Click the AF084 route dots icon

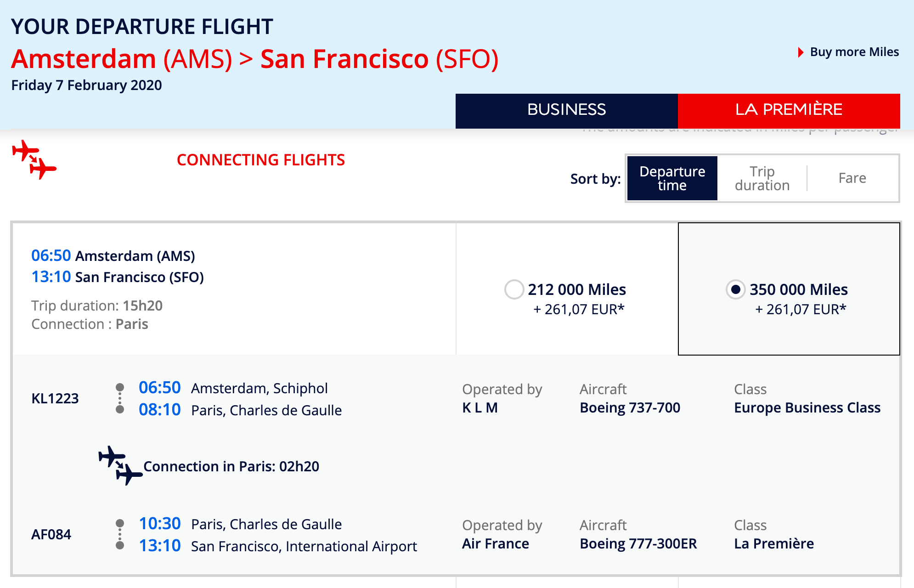tap(120, 534)
